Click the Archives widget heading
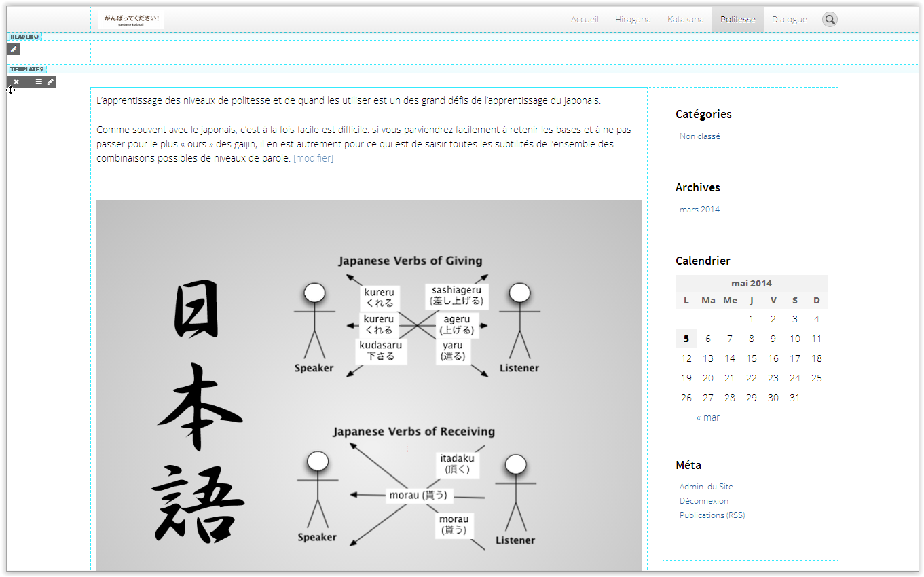924x577 pixels. pyautogui.click(x=698, y=187)
